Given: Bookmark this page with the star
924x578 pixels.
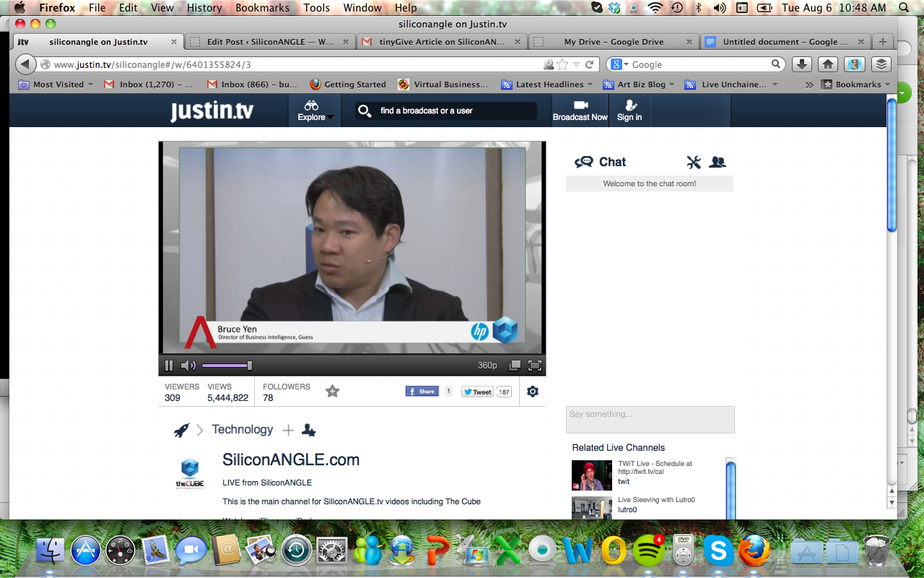Looking at the screenshot, I should (x=562, y=64).
